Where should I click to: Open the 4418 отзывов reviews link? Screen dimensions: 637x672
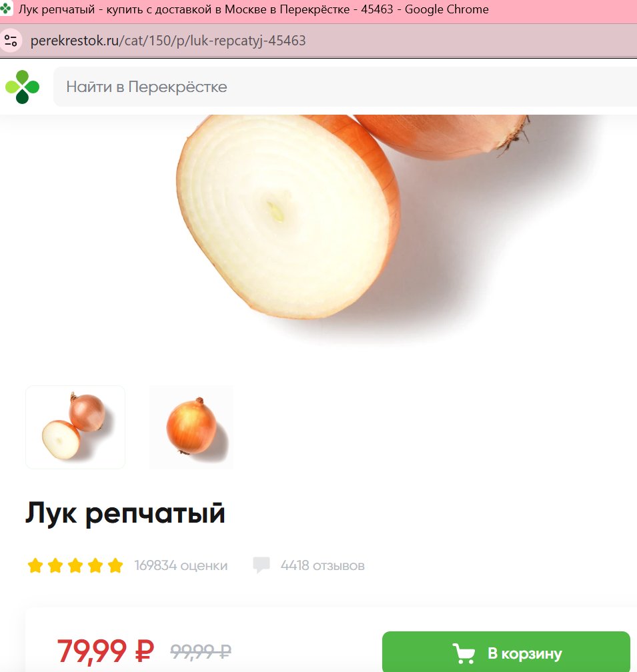pos(322,565)
